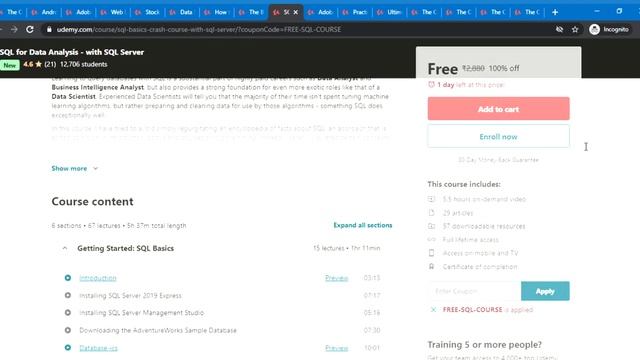Click Preview link for Introduction
The width and height of the screenshot is (640, 360).
[x=336, y=278]
